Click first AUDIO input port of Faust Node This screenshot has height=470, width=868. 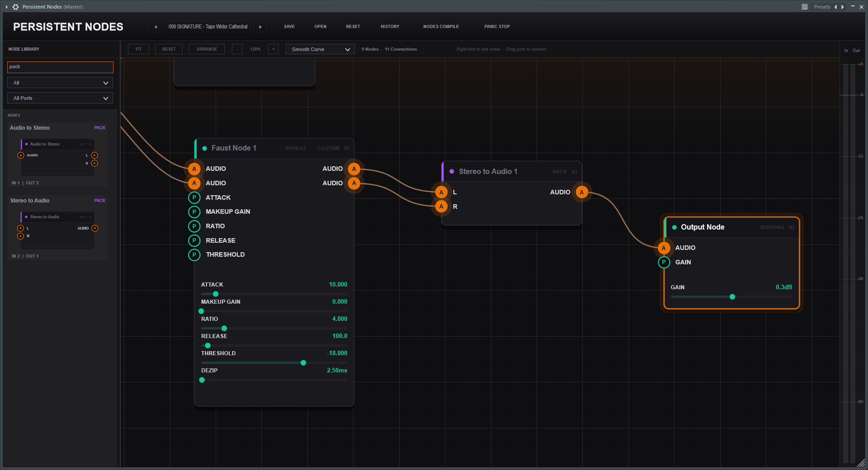click(x=194, y=169)
